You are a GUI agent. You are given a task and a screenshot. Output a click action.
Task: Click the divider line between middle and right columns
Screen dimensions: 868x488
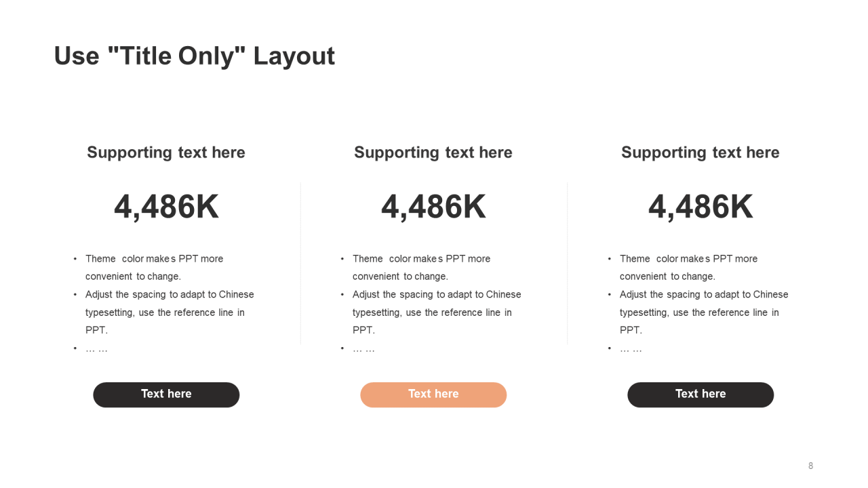tap(568, 263)
